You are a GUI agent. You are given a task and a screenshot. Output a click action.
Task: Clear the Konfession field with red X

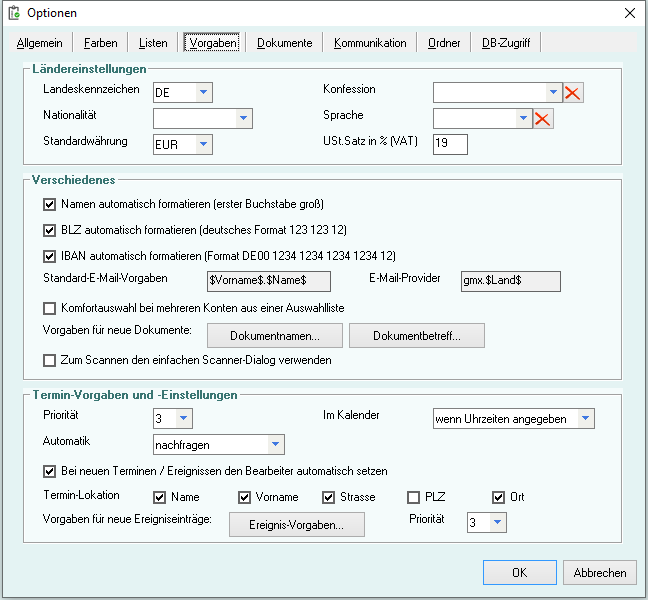click(x=573, y=93)
